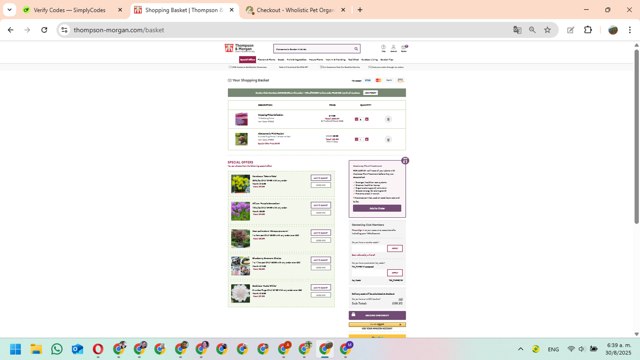The height and width of the screenshot is (360, 640).
Task: Add the white flower offer to basket
Action: [321, 287]
